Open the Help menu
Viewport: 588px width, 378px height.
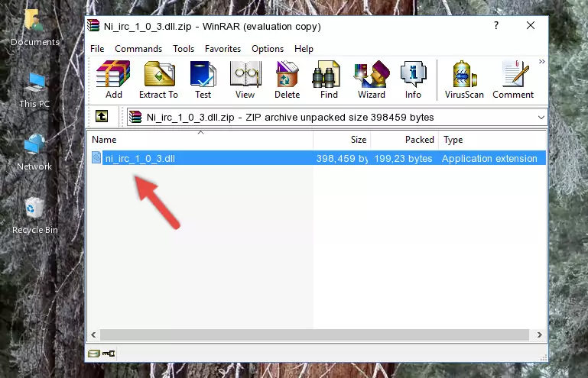(x=304, y=49)
